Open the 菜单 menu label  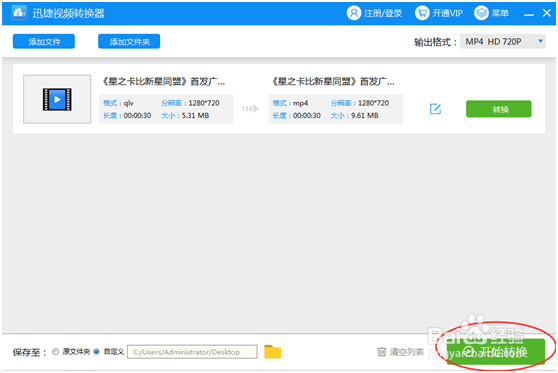(500, 14)
